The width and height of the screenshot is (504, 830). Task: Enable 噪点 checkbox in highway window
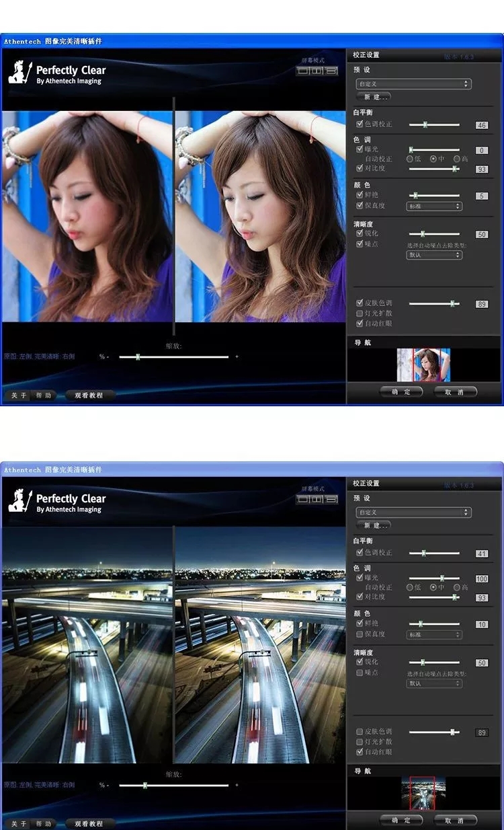tap(360, 672)
